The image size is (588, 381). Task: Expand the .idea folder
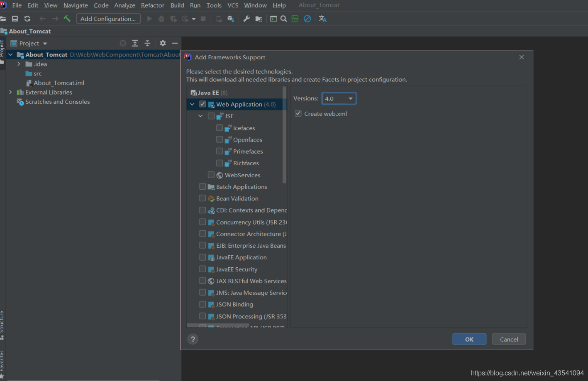click(x=19, y=64)
